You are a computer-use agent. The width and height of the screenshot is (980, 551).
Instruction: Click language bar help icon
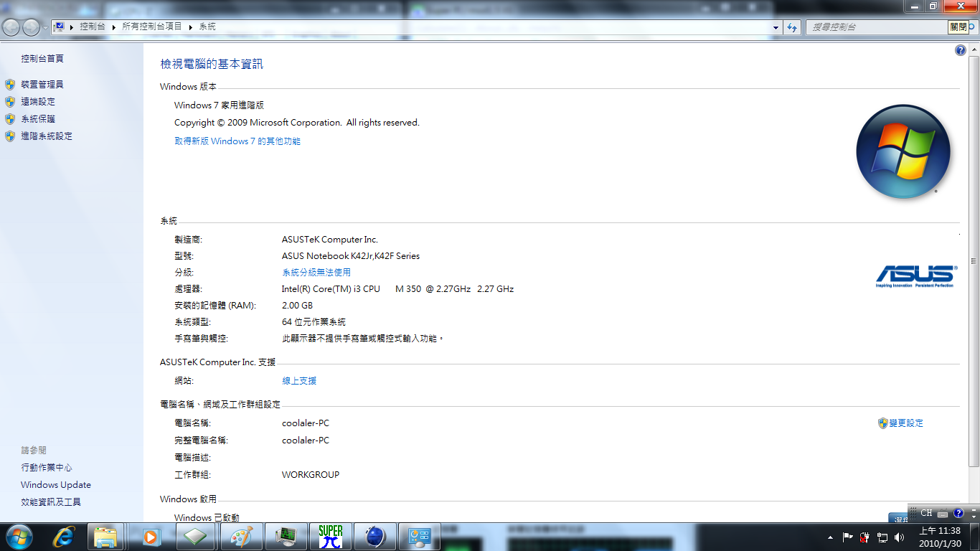click(x=958, y=513)
